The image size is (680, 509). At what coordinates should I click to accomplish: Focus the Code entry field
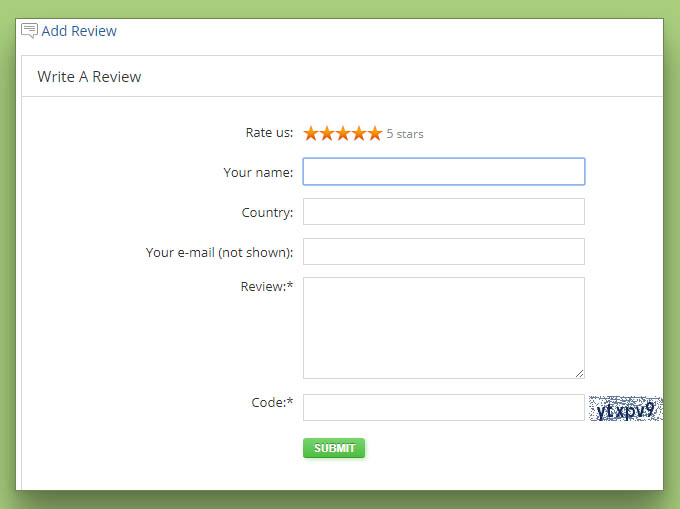pyautogui.click(x=443, y=408)
